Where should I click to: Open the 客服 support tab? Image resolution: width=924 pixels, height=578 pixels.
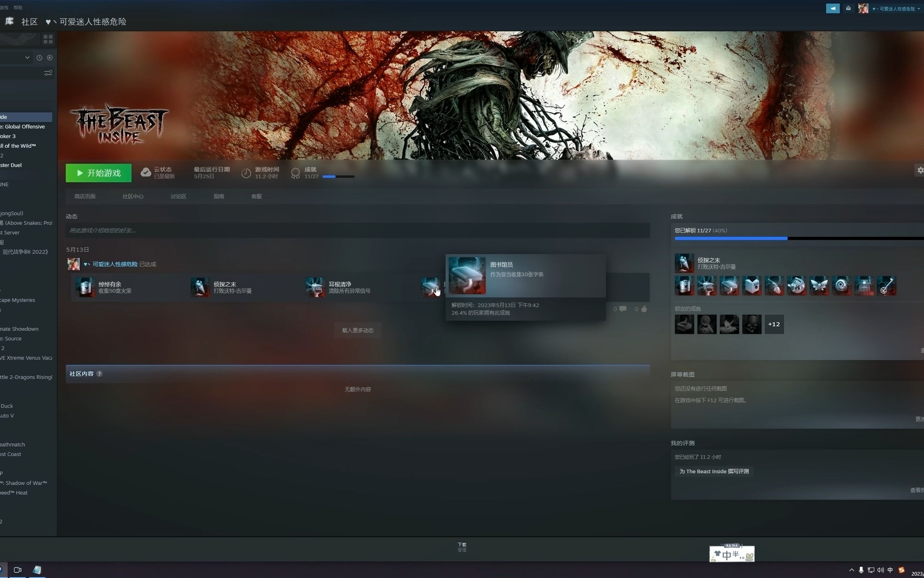[x=256, y=196]
